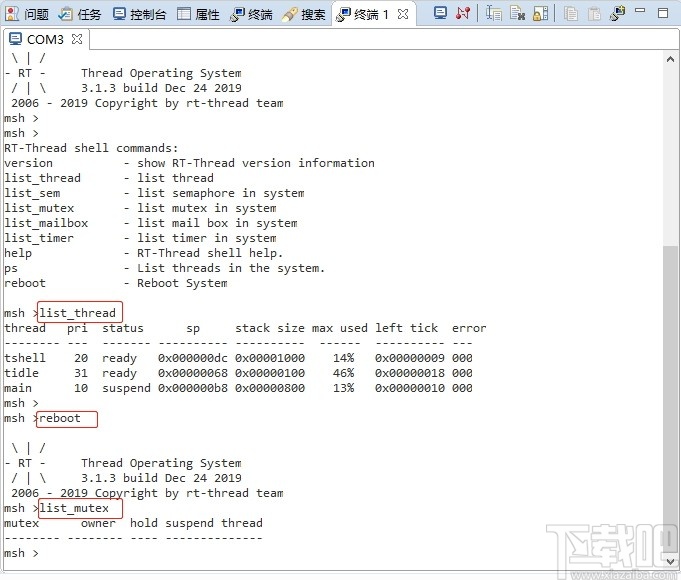
Task: Click the red disconnect terminal icon
Action: (x=463, y=13)
